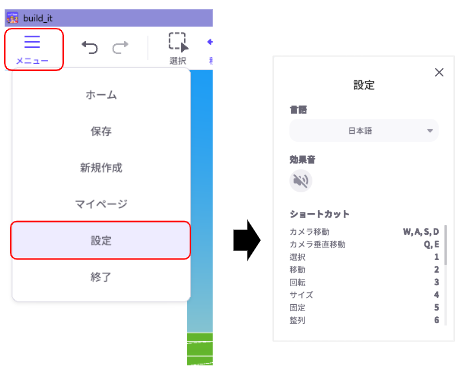The height and width of the screenshot is (370, 466).
Task: Click the W, A, S, D key label
Action: pyautogui.click(x=421, y=232)
